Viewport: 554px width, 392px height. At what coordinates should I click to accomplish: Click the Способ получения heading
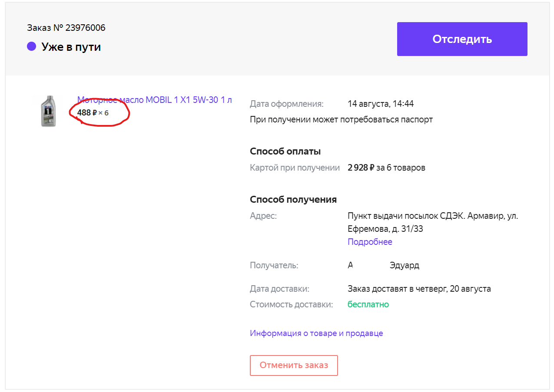[x=293, y=200]
